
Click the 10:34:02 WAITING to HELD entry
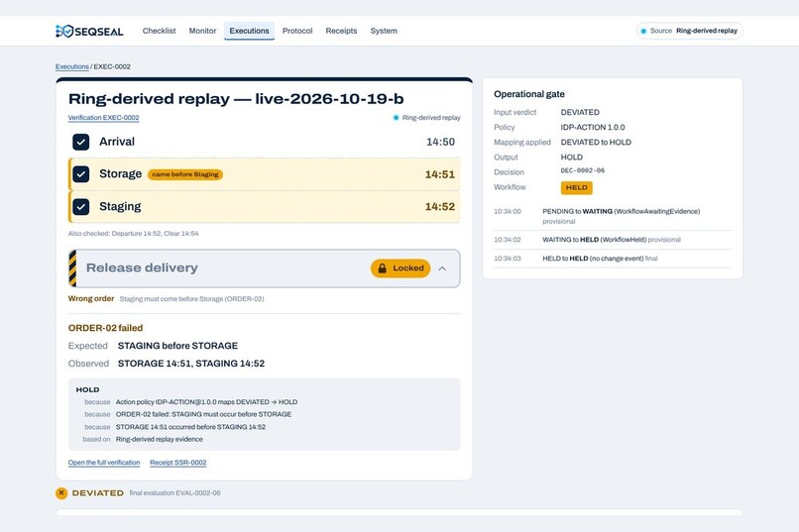pyautogui.click(x=613, y=240)
